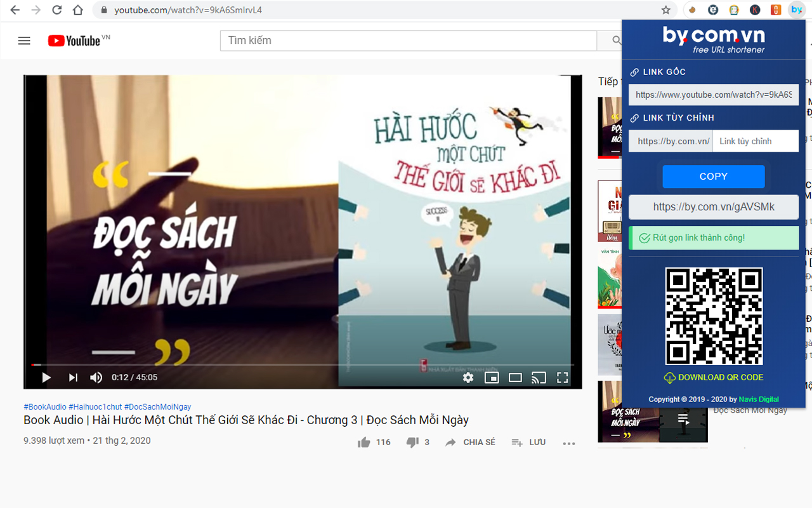Switch the player to theater mode

pyautogui.click(x=515, y=377)
